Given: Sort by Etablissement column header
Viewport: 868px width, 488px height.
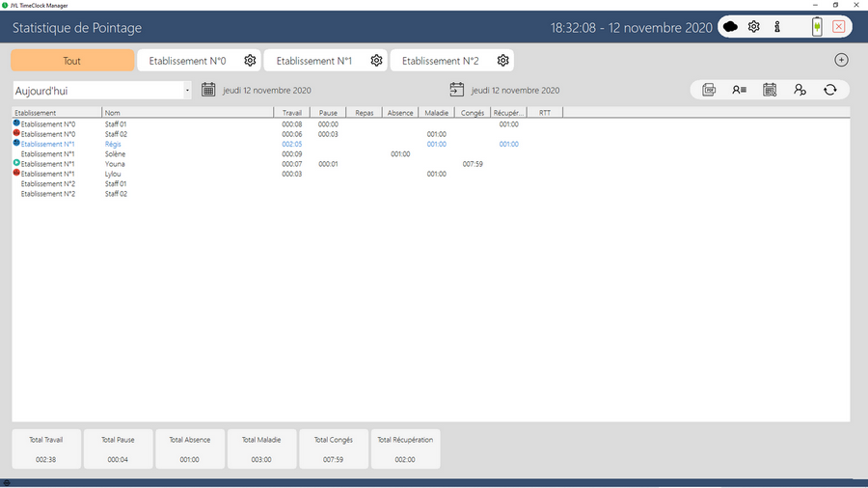Looking at the screenshot, I should click(57, 112).
